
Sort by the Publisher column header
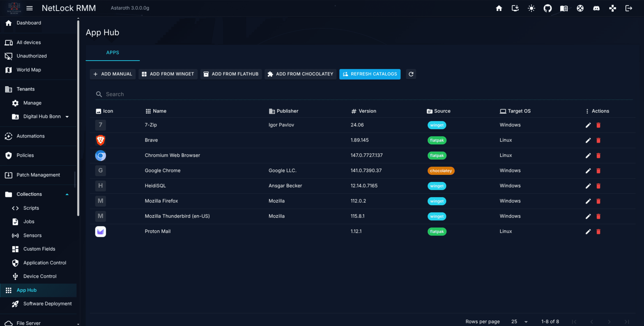click(283, 111)
